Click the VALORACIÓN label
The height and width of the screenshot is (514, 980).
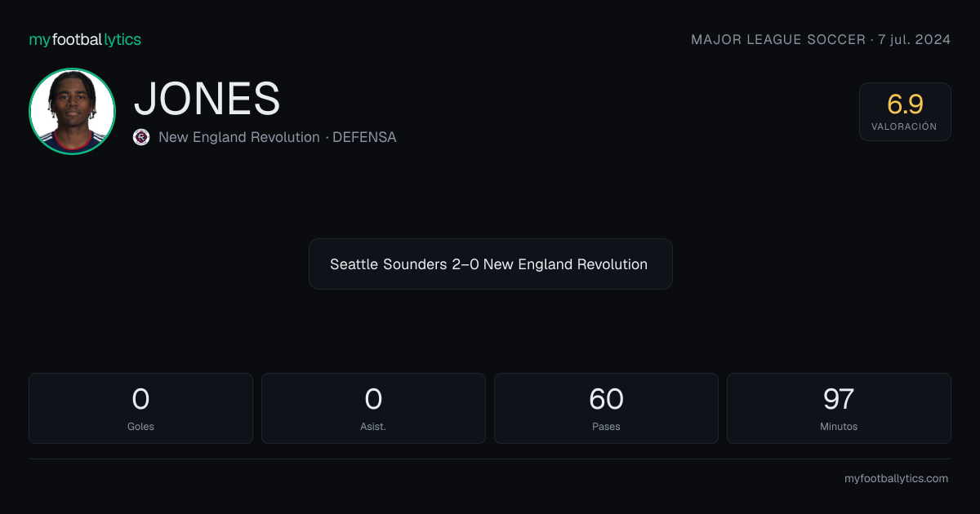(x=904, y=126)
